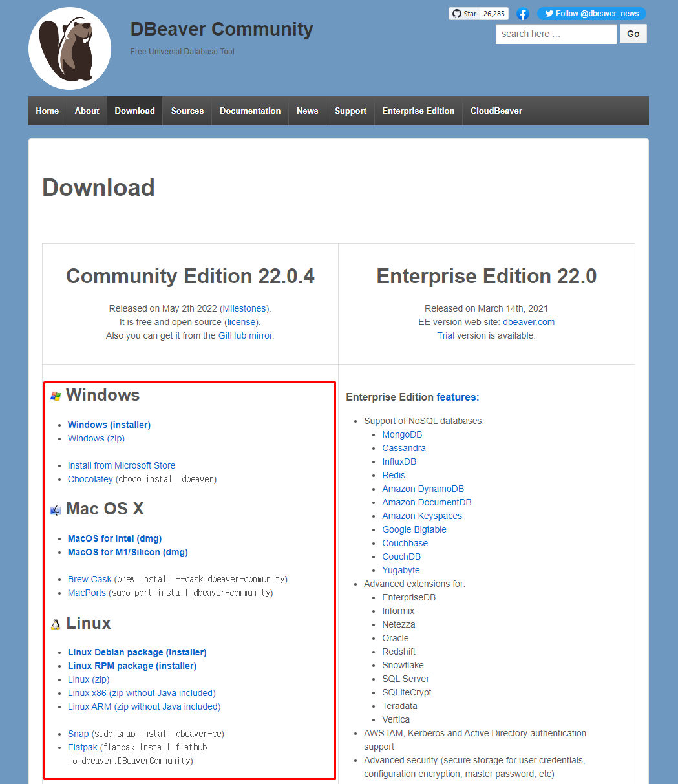Open the Milestones link
Image resolution: width=678 pixels, height=784 pixels.
point(244,308)
